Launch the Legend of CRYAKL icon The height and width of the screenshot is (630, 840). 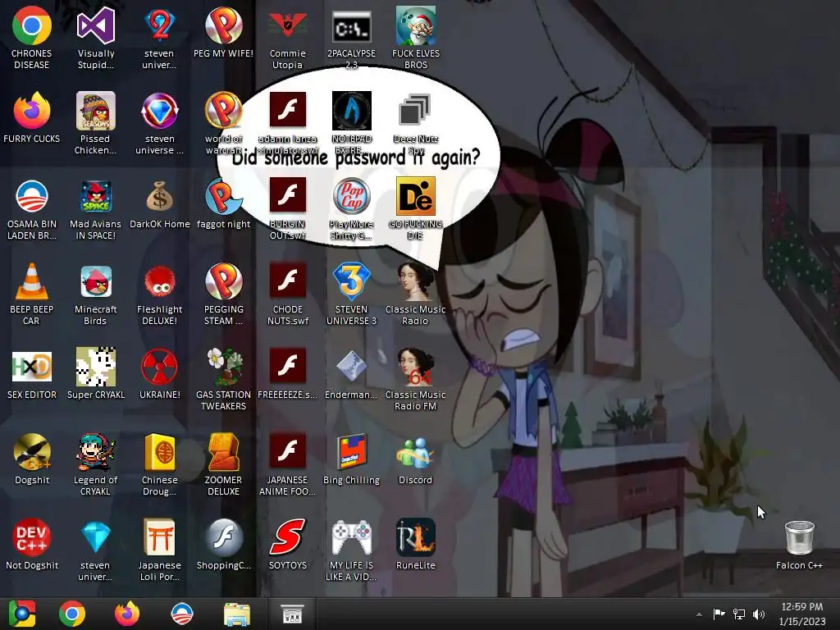(x=95, y=464)
